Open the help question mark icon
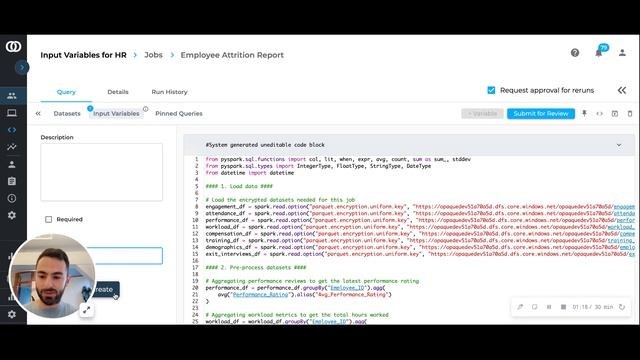The height and width of the screenshot is (360, 640). 575,53
